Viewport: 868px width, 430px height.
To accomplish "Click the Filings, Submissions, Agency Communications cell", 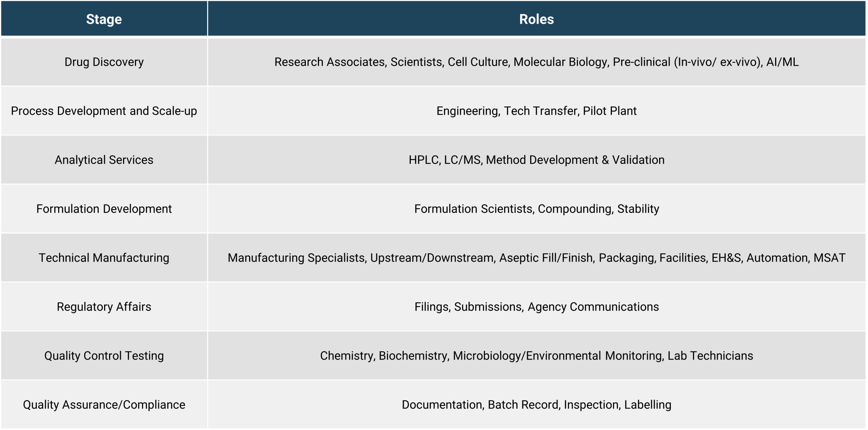I will [x=536, y=307].
